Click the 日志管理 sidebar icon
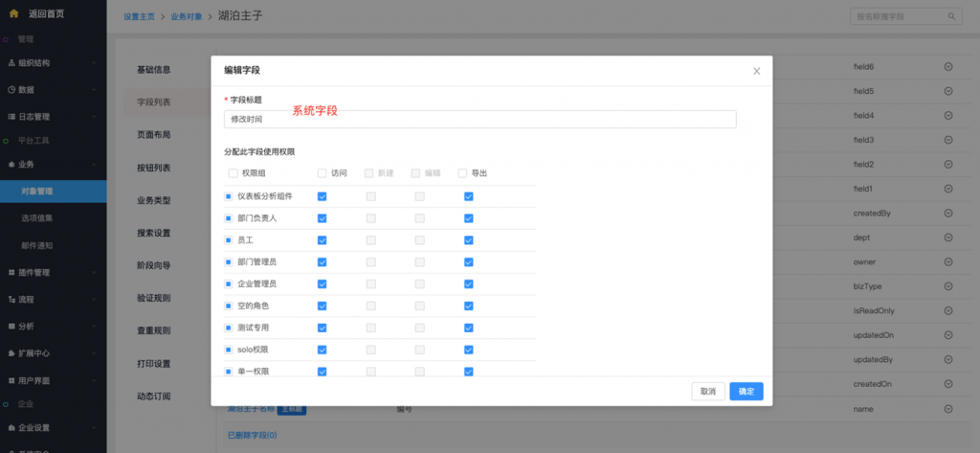The image size is (980, 453). (11, 117)
